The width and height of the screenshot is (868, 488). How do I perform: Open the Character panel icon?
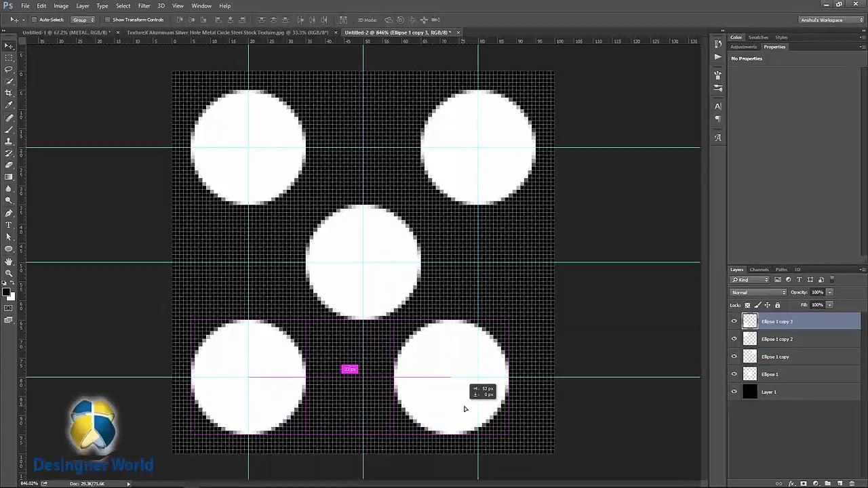[718, 106]
